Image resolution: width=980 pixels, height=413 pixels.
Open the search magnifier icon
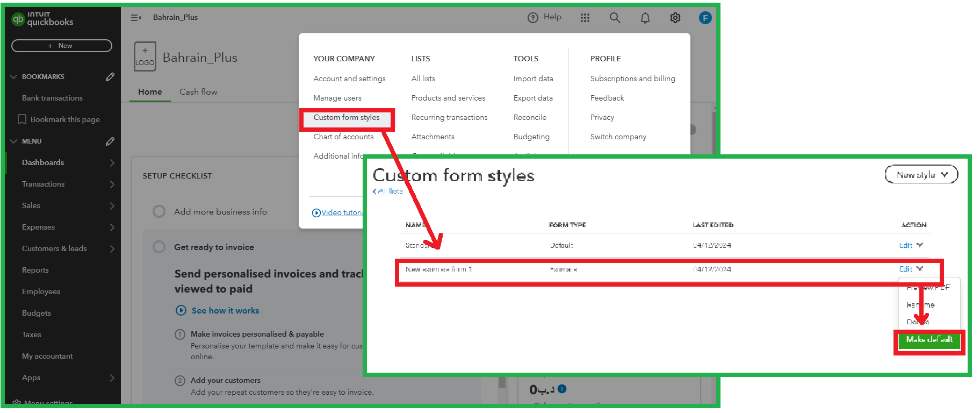pyautogui.click(x=615, y=18)
